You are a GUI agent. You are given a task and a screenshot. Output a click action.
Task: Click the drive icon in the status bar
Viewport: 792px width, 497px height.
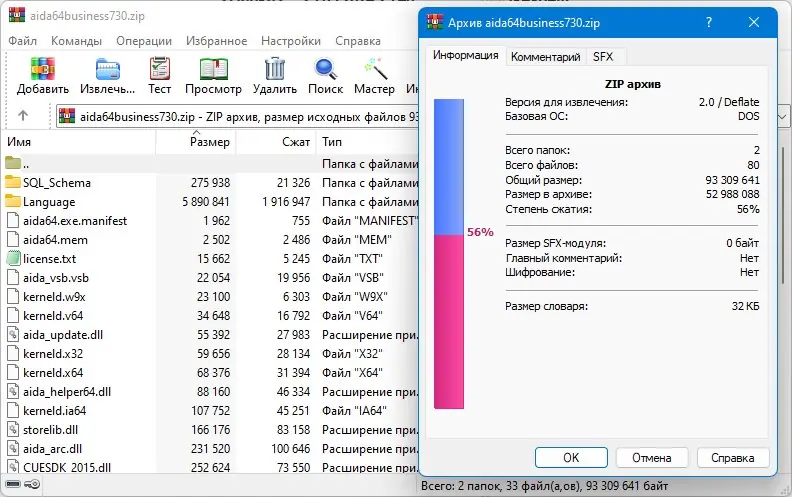13,484
